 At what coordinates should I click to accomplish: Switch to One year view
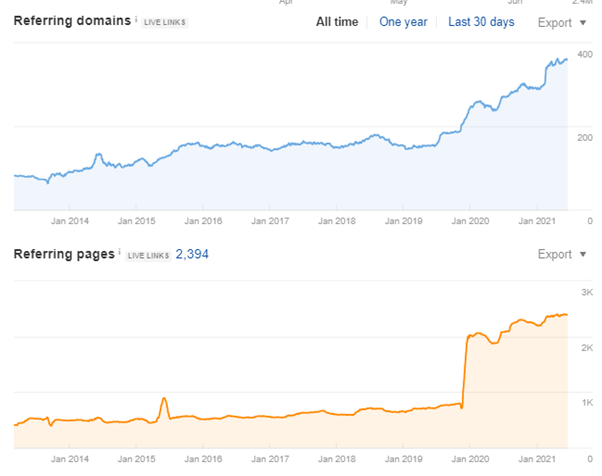pos(403,22)
